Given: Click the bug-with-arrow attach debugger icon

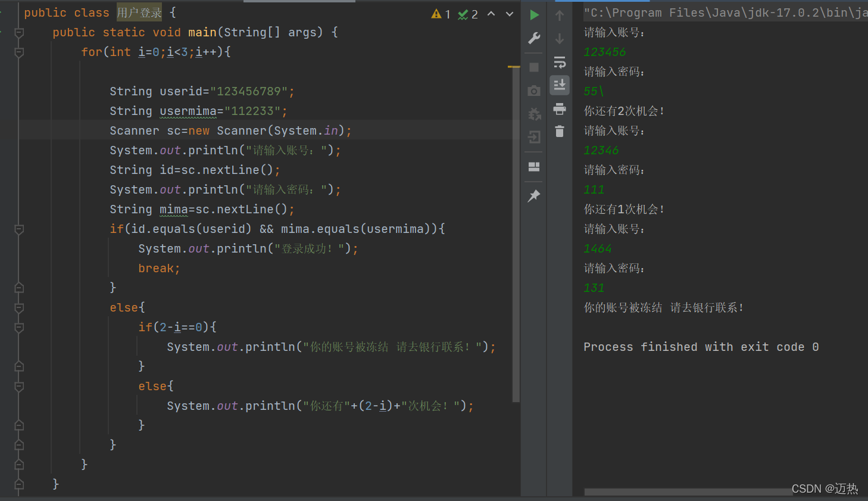Looking at the screenshot, I should pyautogui.click(x=534, y=114).
